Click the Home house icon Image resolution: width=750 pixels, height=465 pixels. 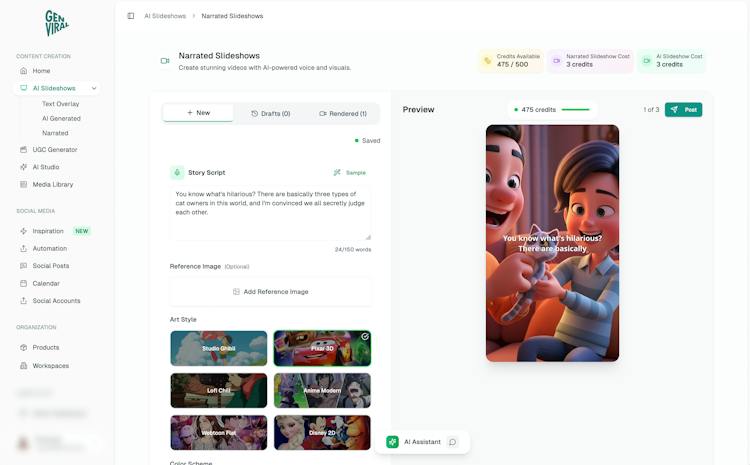pyautogui.click(x=23, y=70)
